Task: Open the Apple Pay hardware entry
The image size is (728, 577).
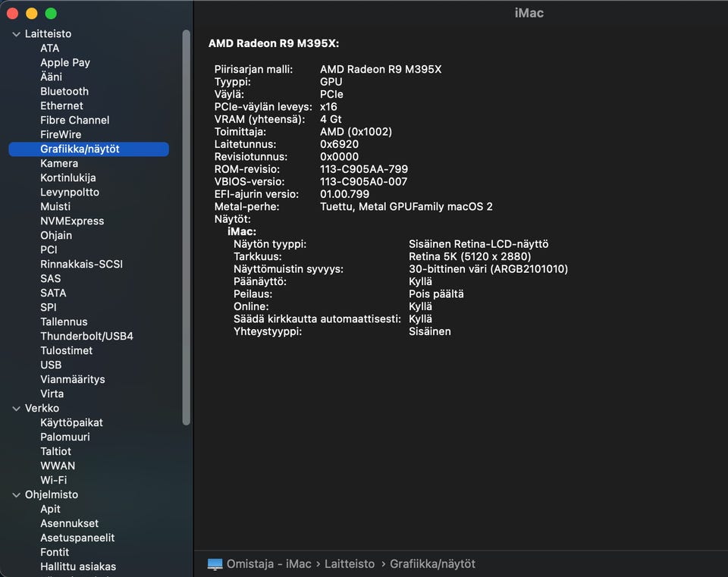Action: tap(65, 63)
